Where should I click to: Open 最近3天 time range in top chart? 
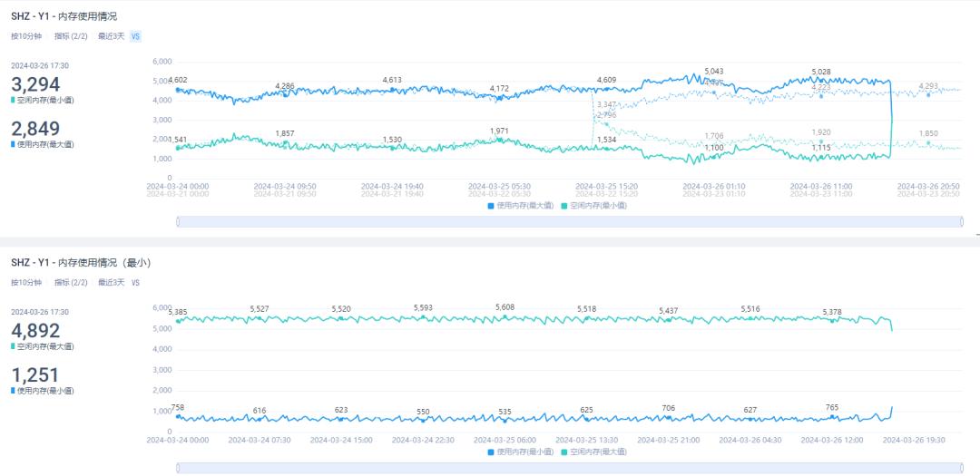point(111,36)
